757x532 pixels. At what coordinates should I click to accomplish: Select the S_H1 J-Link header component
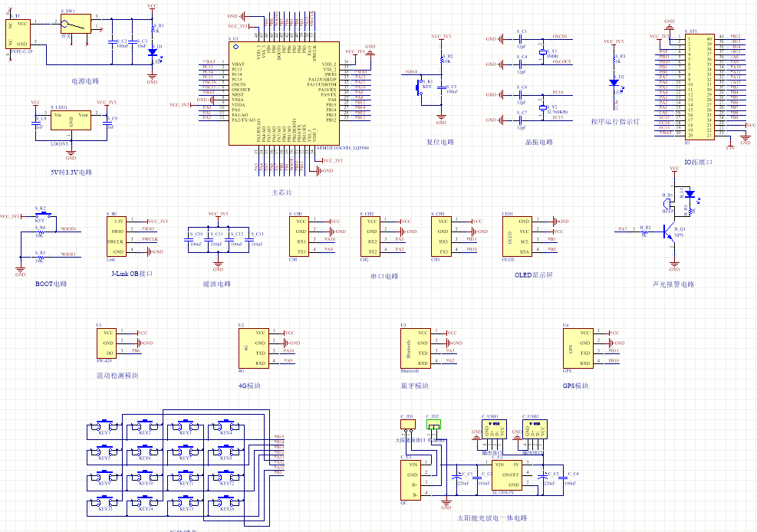[x=117, y=236]
